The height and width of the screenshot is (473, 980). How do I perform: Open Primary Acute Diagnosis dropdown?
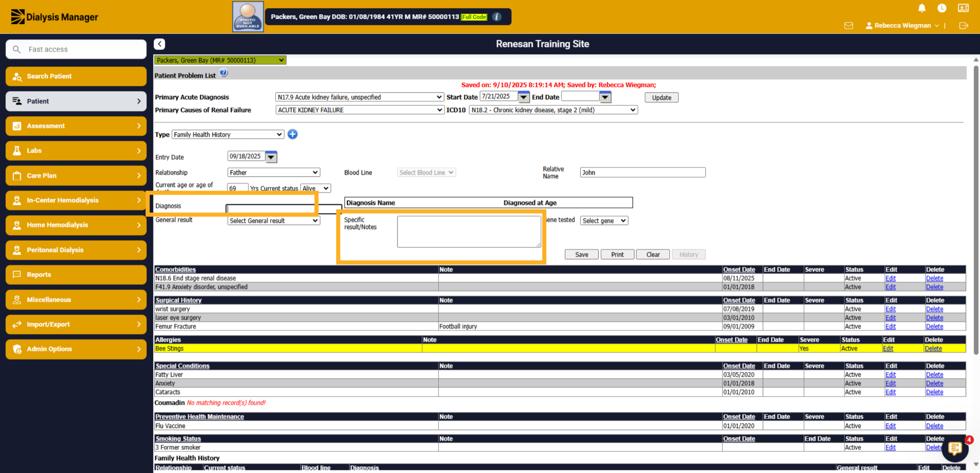click(359, 97)
